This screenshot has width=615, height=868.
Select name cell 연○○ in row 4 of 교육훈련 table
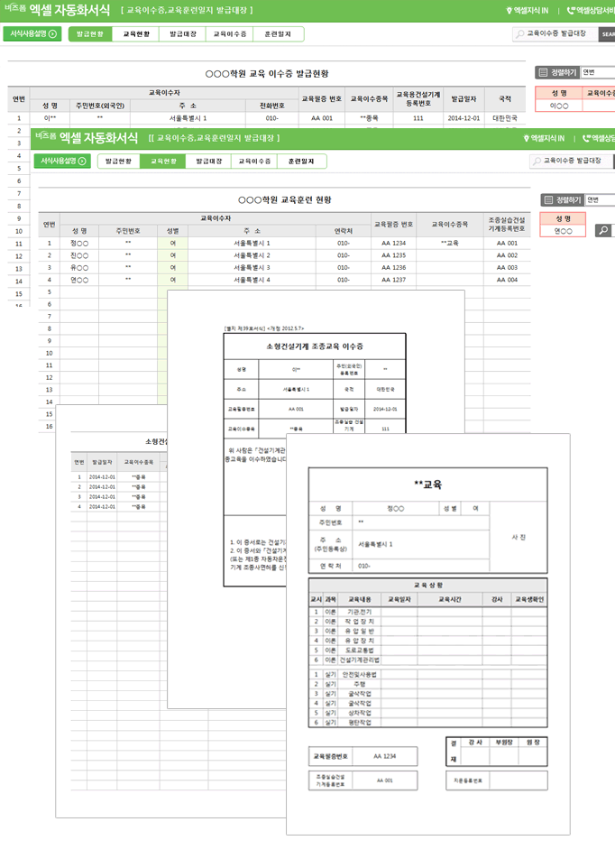click(79, 280)
